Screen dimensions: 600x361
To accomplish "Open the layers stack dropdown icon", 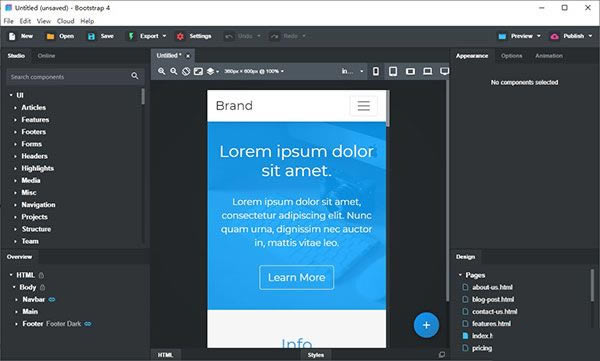I will pos(212,71).
